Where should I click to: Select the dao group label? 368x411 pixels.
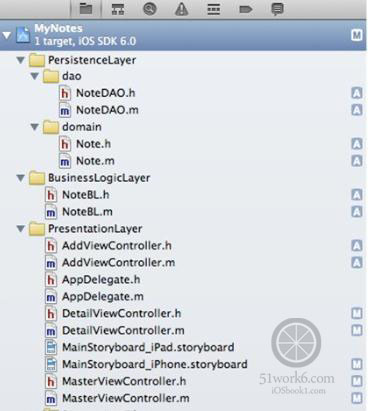tap(72, 76)
